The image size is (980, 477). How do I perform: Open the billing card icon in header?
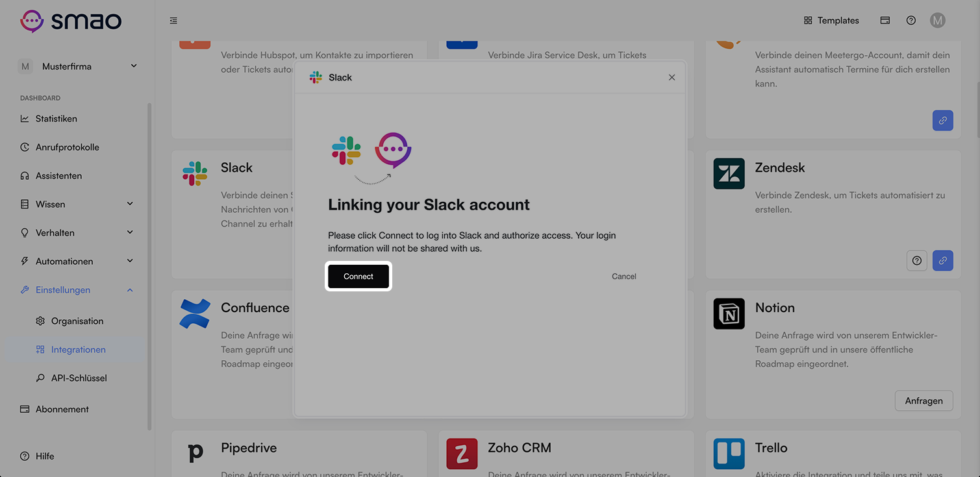coord(885,21)
